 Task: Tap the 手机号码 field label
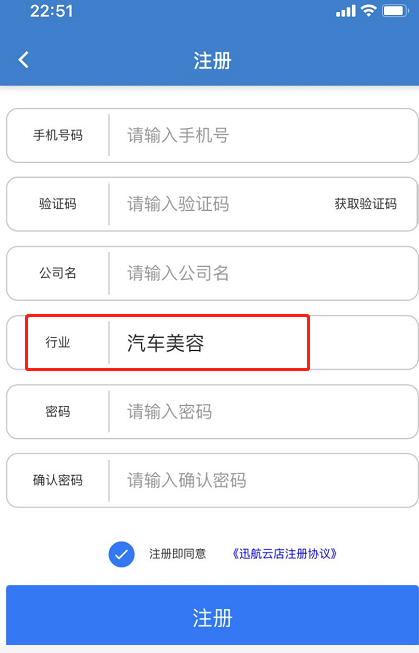[x=58, y=135]
